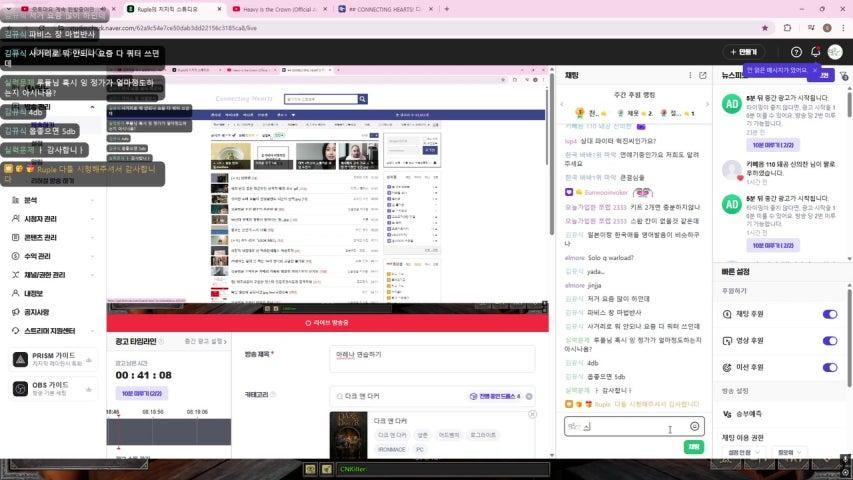Open the 분석 analytics menu icon
This screenshot has width=853, height=480.
point(15,200)
